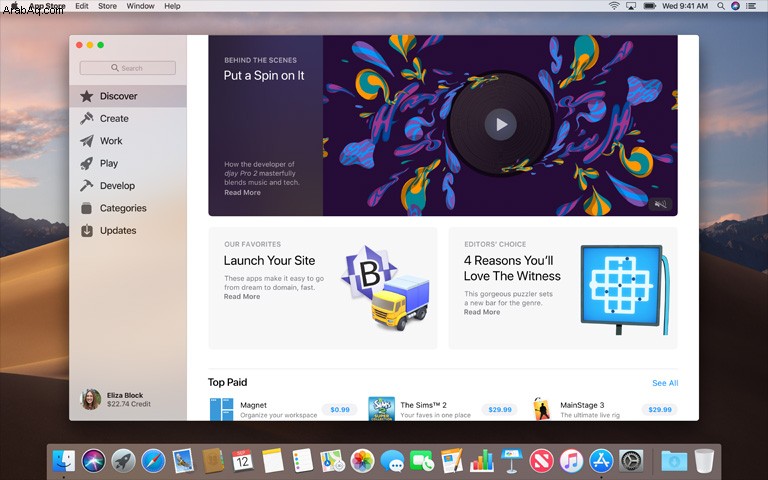Open the Discover star section

[x=128, y=96]
